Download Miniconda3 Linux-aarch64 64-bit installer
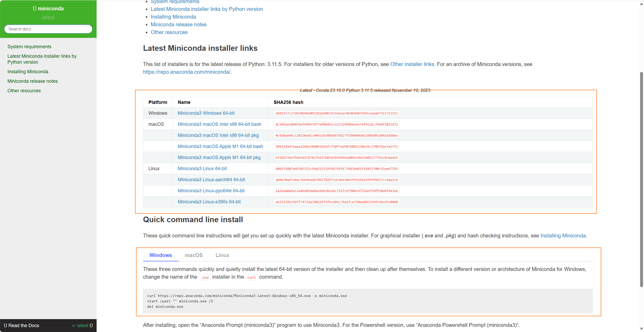The width and height of the screenshot is (644, 332). click(211, 180)
